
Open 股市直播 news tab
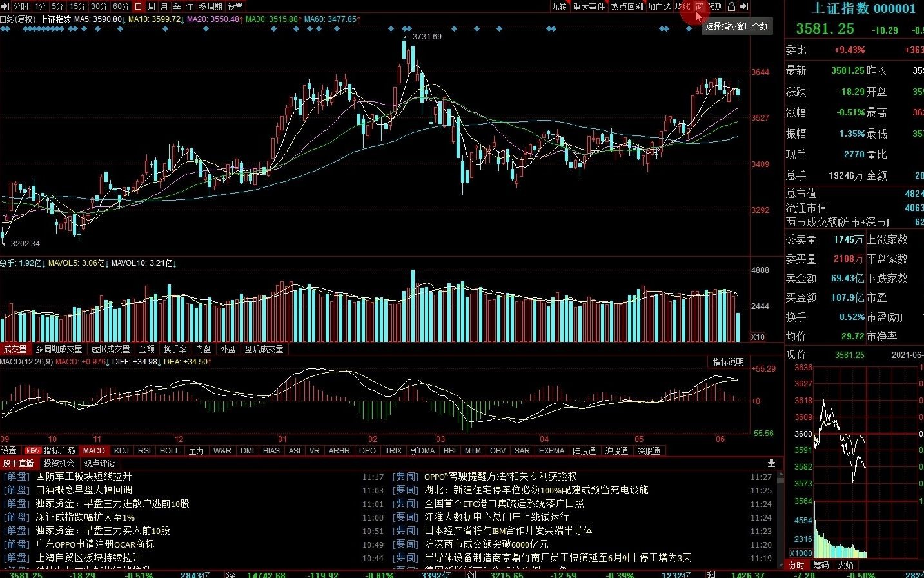coord(19,463)
